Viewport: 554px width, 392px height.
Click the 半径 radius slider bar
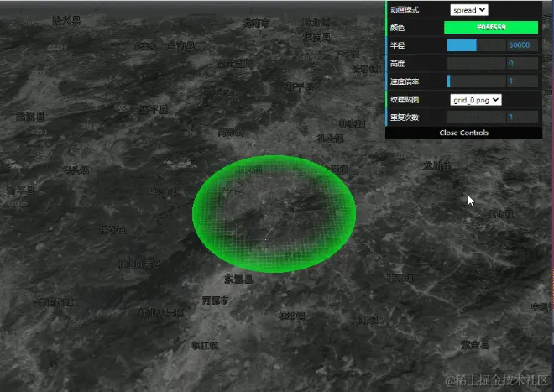pos(476,45)
